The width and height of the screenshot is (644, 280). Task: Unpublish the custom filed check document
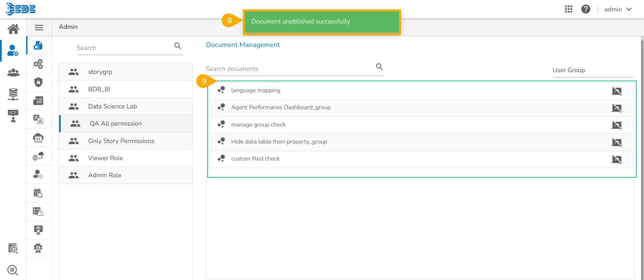click(x=616, y=159)
